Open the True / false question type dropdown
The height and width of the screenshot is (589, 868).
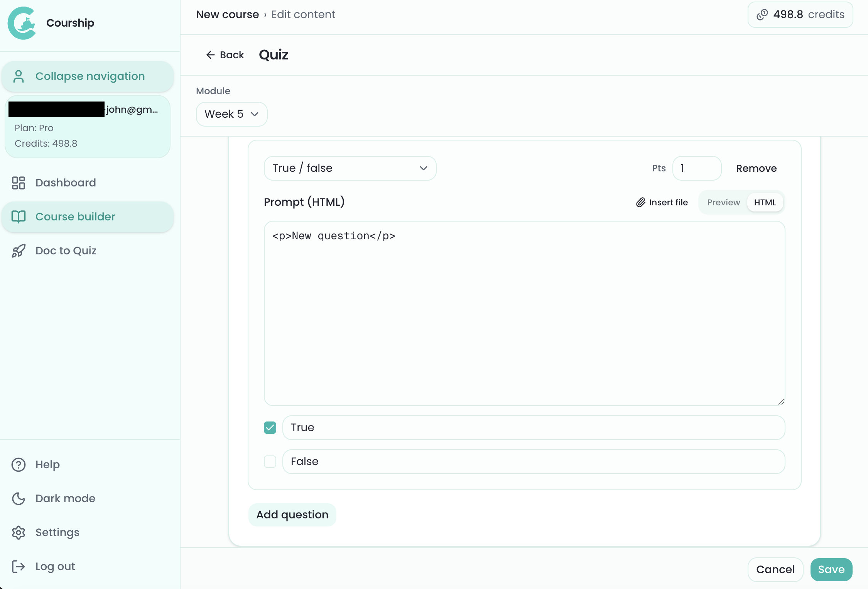coord(350,168)
